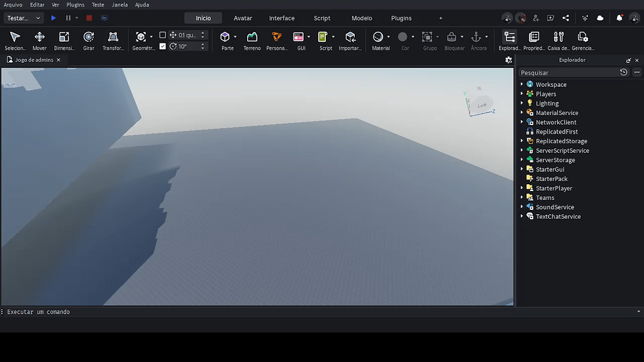The image size is (644, 362).
Task: Open the Parte type dropdown arrow
Action: tap(235, 37)
